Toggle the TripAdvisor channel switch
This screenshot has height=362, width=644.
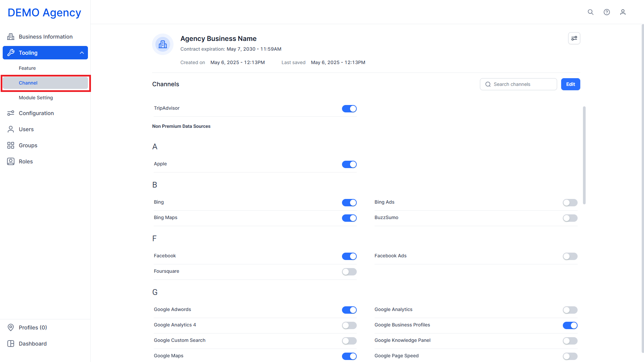(349, 109)
